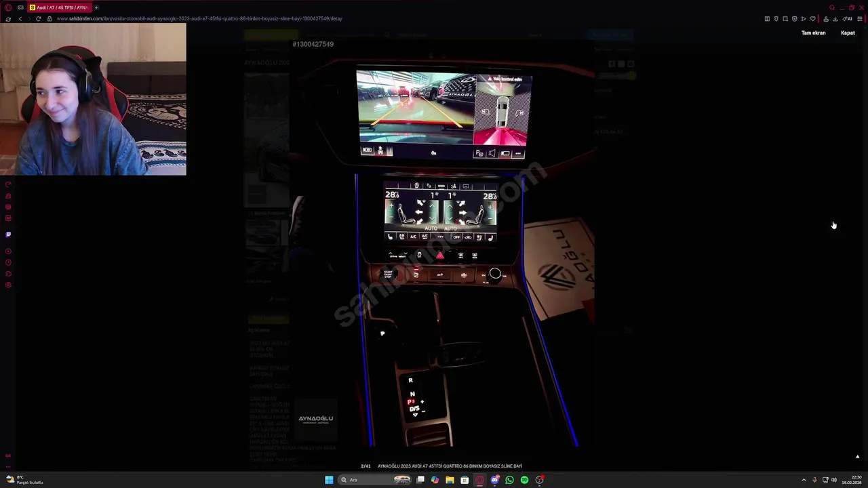Reload the current page
The image size is (868, 488).
(x=38, y=18)
